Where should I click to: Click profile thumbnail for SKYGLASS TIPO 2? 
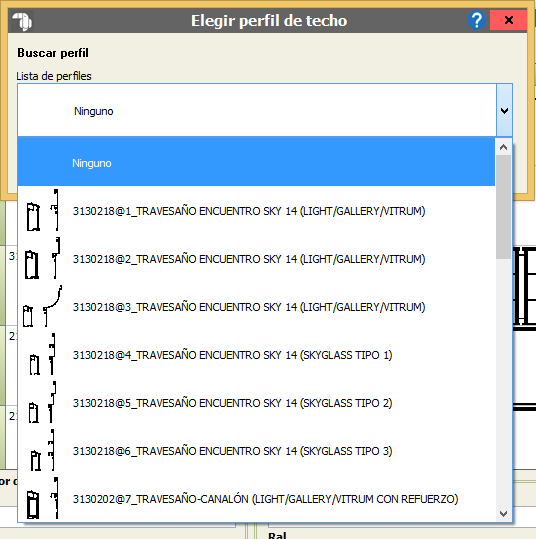pos(43,402)
